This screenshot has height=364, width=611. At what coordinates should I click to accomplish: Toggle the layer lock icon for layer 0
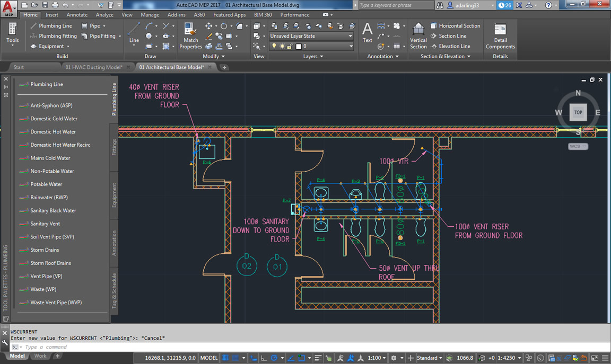(x=289, y=46)
